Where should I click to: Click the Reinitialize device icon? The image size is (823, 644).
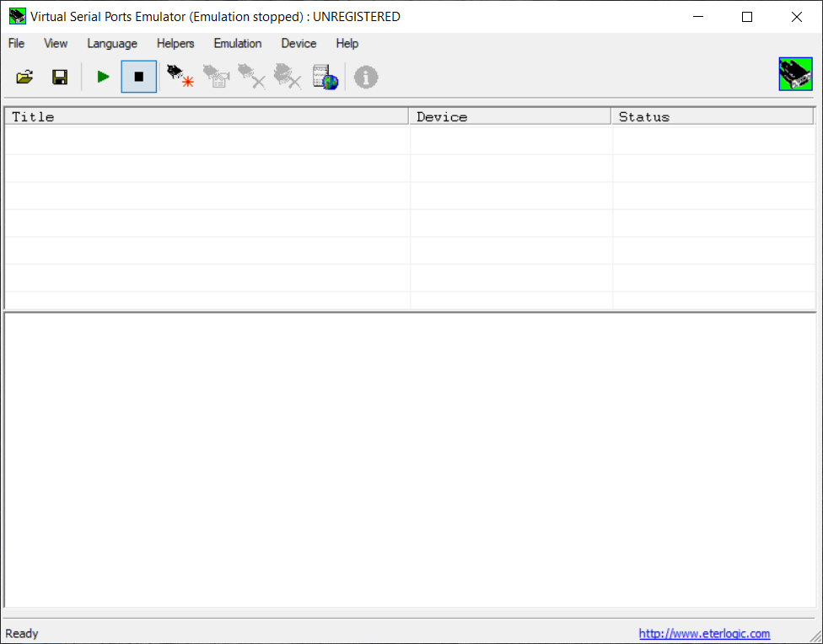pos(216,77)
